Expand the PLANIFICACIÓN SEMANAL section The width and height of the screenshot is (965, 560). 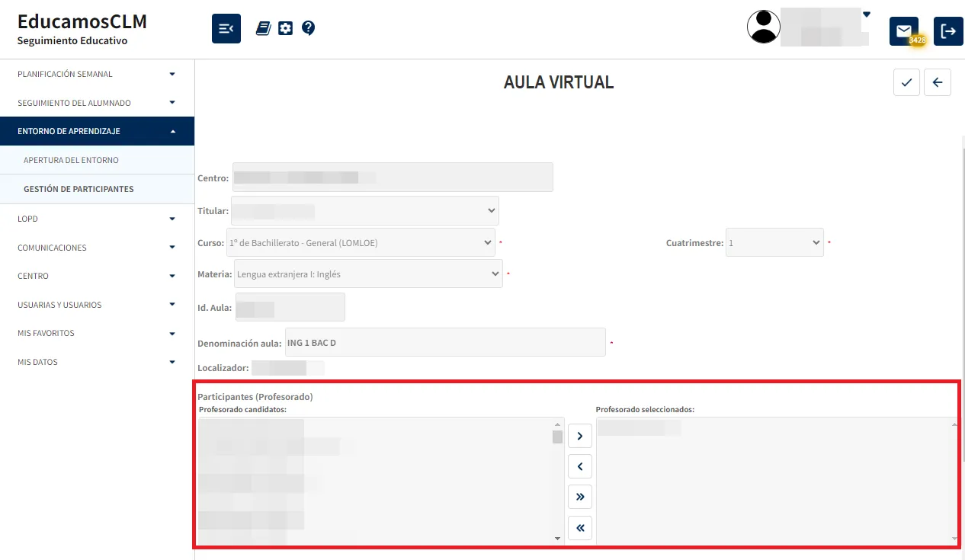tap(97, 74)
